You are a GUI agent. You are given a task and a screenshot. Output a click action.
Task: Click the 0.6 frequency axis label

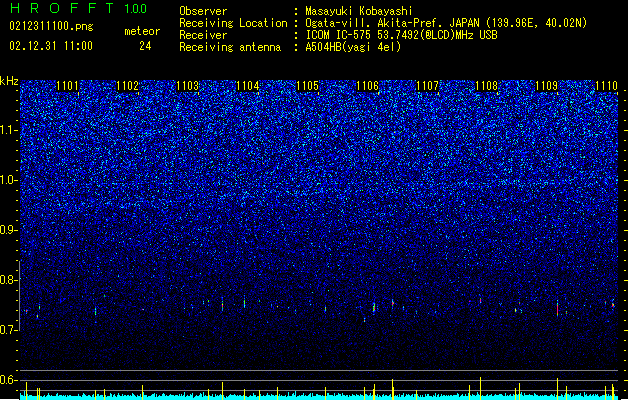coord(9,380)
